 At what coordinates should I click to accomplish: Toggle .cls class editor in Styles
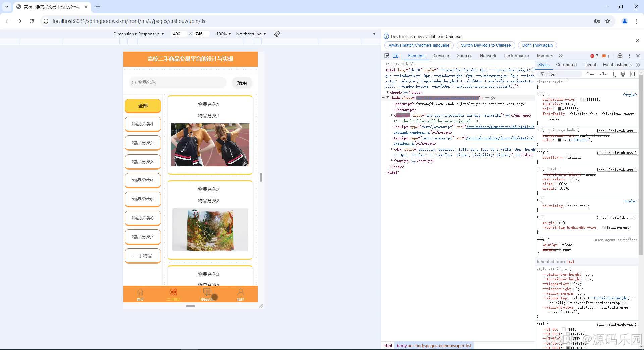603,74
